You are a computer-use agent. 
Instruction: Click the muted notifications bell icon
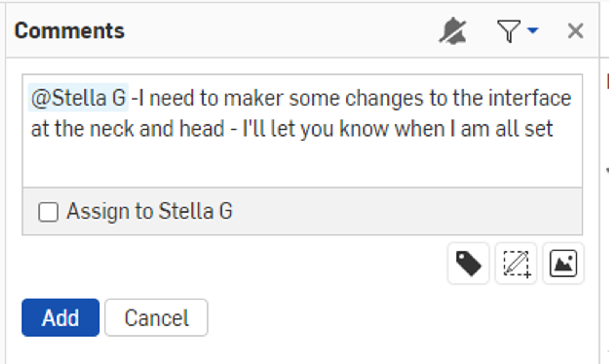coord(453,31)
